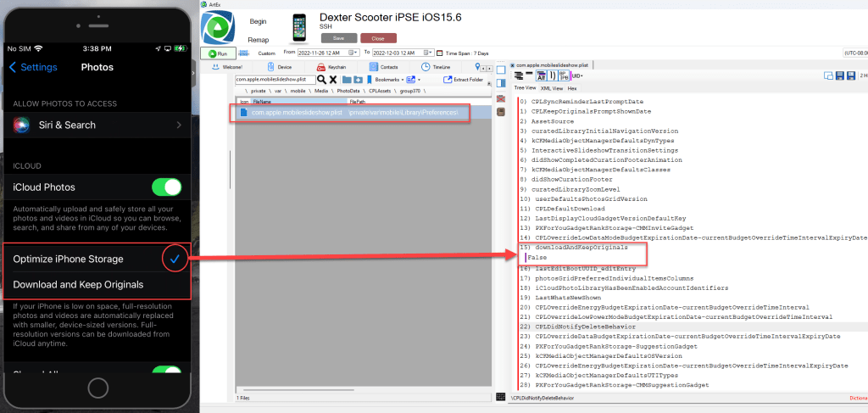The height and width of the screenshot is (413, 868).
Task: Switch to the XML View tab
Action: pyautogui.click(x=552, y=87)
